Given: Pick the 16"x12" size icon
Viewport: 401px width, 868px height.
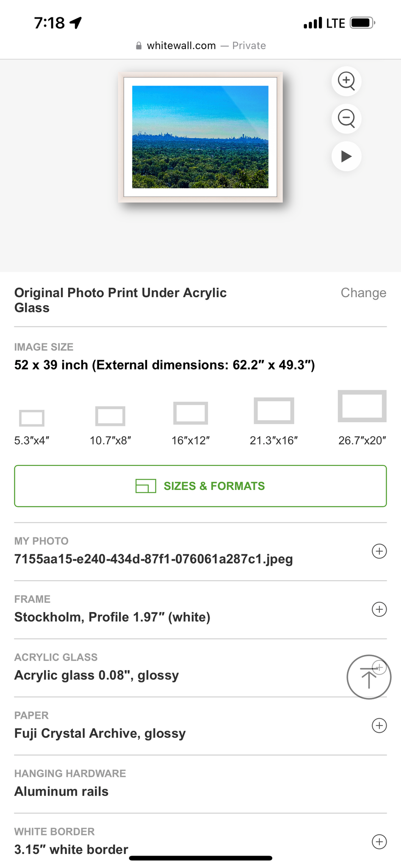Looking at the screenshot, I should click(x=191, y=413).
